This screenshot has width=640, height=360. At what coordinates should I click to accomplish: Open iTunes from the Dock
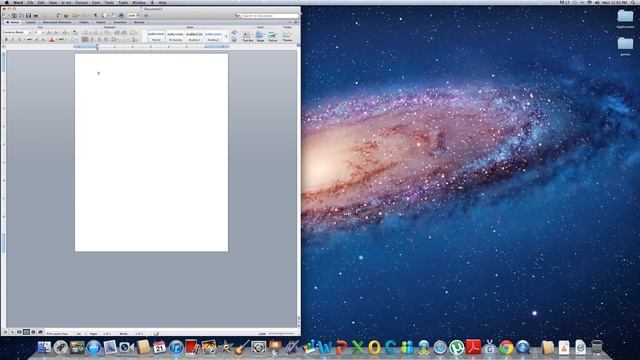tap(176, 347)
